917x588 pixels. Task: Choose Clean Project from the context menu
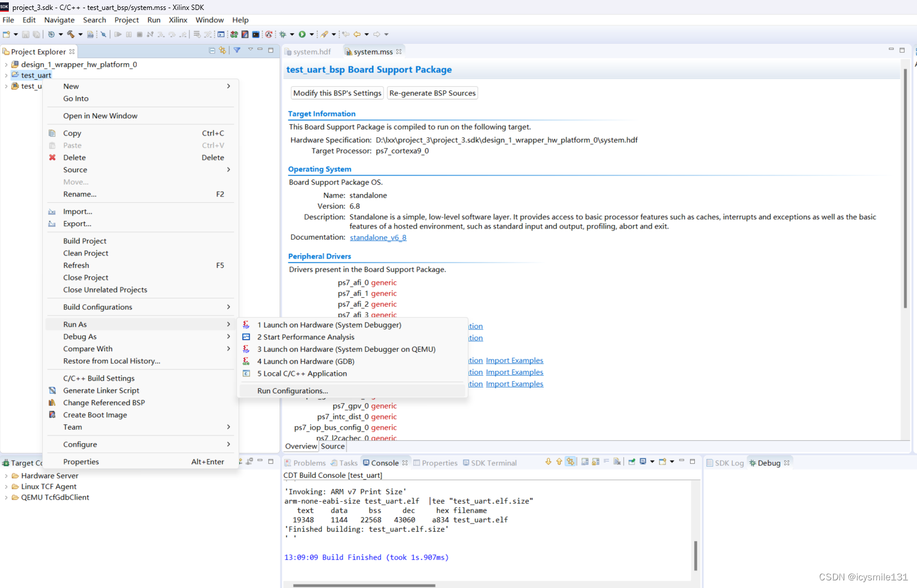(141, 253)
